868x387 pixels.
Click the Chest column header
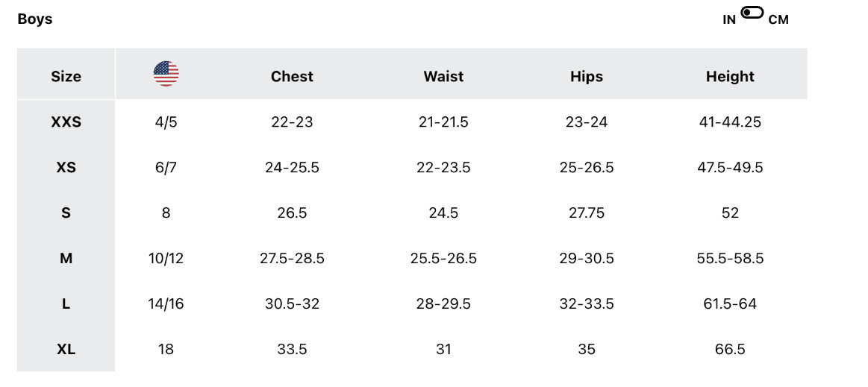coord(292,76)
